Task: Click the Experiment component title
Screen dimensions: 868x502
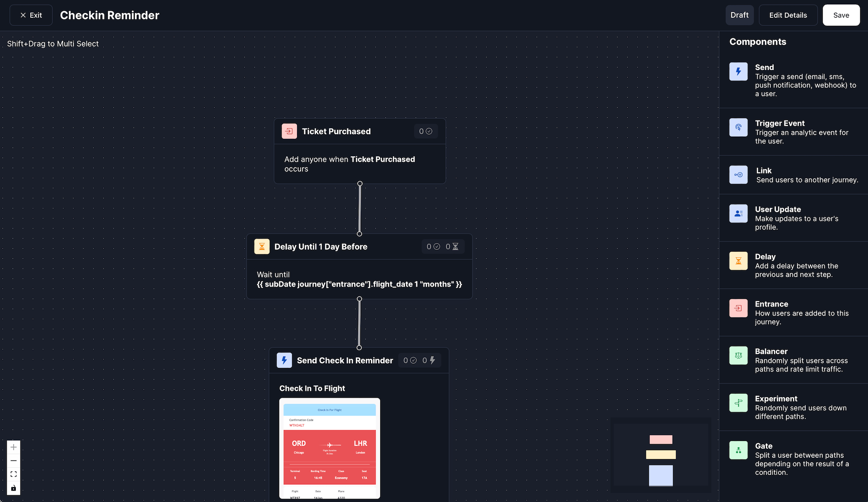Action: [x=776, y=399]
